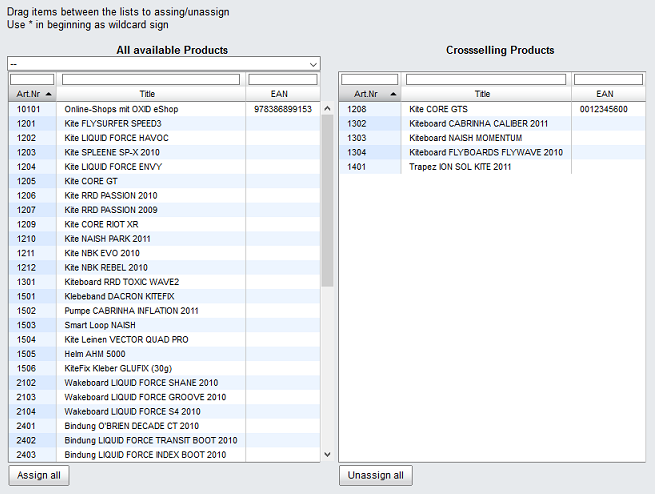Screen dimensions: 655x494
Task: Select row Kite NAISH PARK 2011
Action: point(164,239)
